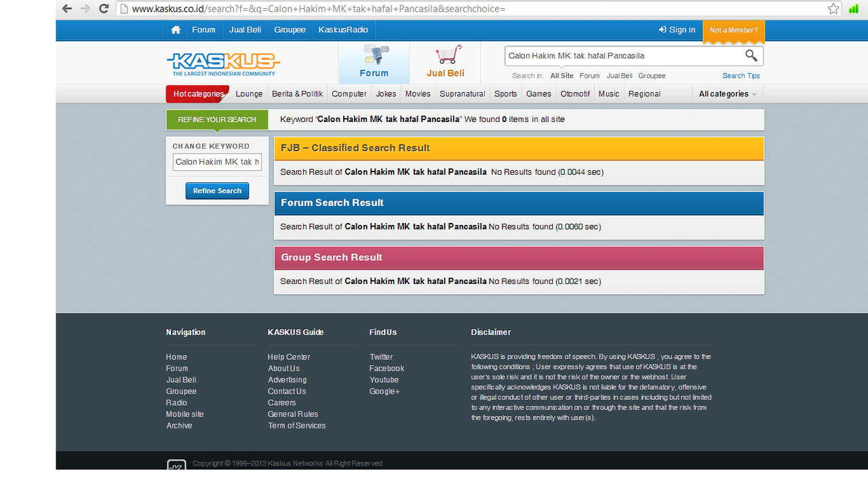Open the Regional category

644,94
